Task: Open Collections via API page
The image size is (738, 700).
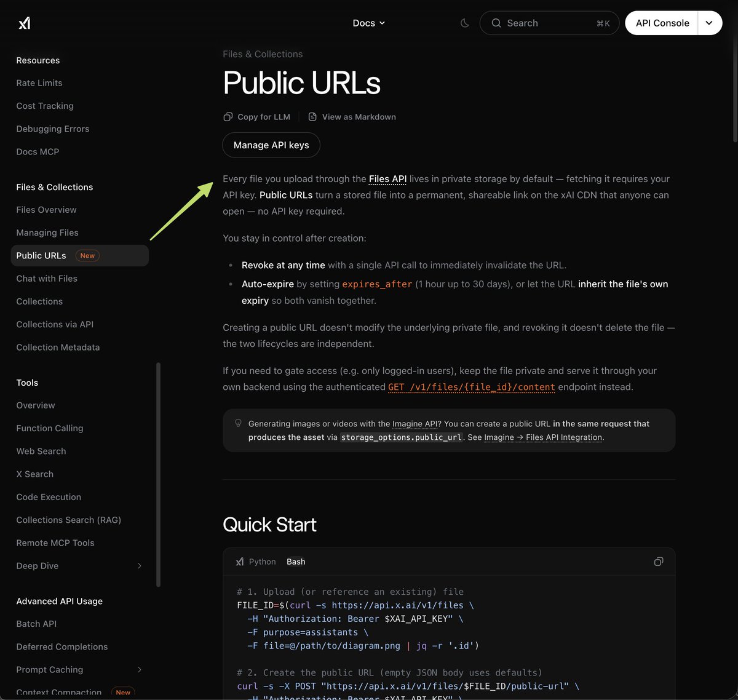Action: [x=55, y=324]
